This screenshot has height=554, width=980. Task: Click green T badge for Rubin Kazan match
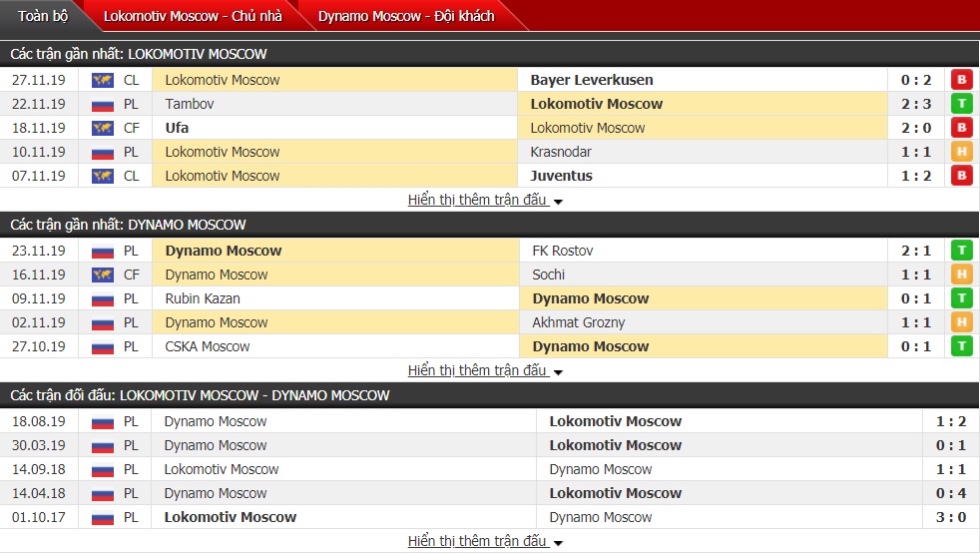click(x=962, y=298)
